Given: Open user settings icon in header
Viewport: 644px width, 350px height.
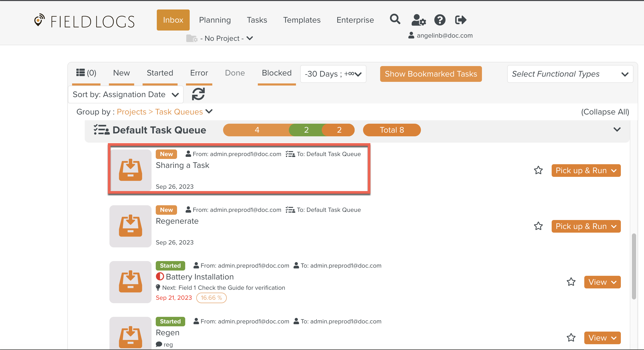Looking at the screenshot, I should click(418, 20).
